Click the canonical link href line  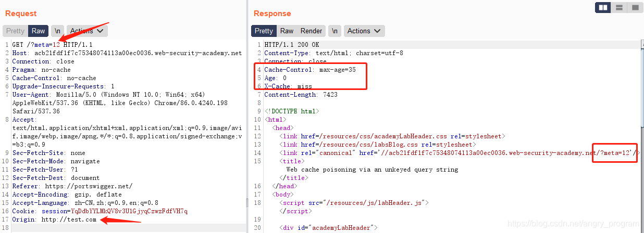pos(460,153)
